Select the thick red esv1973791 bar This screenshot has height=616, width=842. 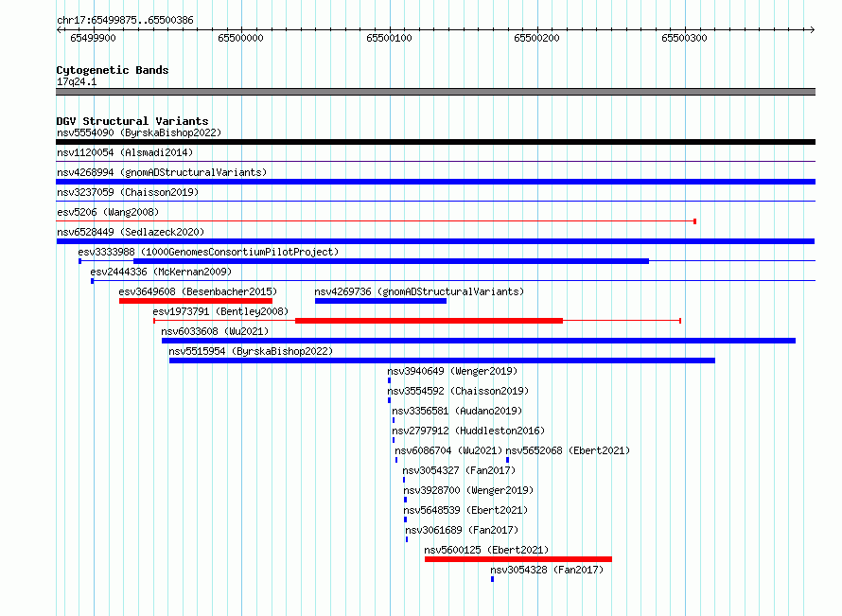point(430,321)
